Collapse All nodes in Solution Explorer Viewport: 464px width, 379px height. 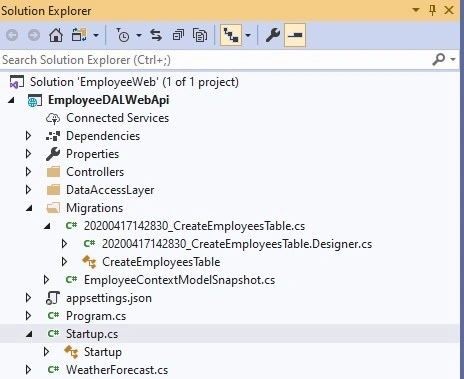click(178, 35)
